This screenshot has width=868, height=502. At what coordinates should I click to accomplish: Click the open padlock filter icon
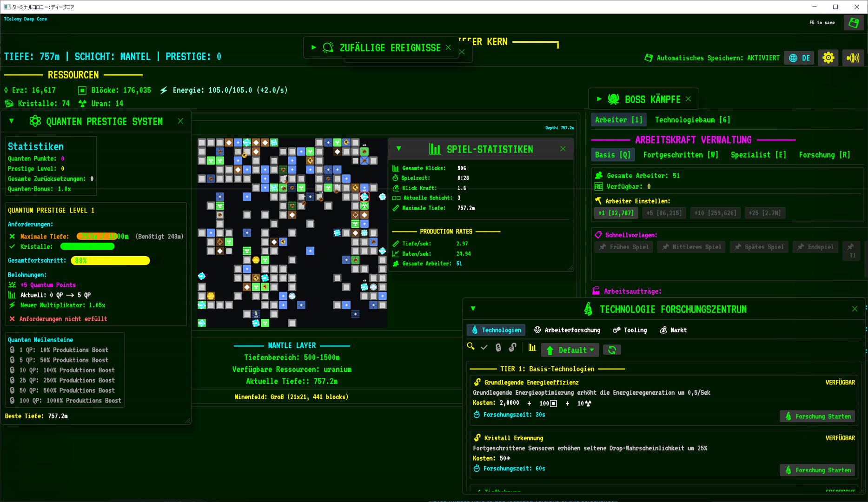[x=512, y=347]
